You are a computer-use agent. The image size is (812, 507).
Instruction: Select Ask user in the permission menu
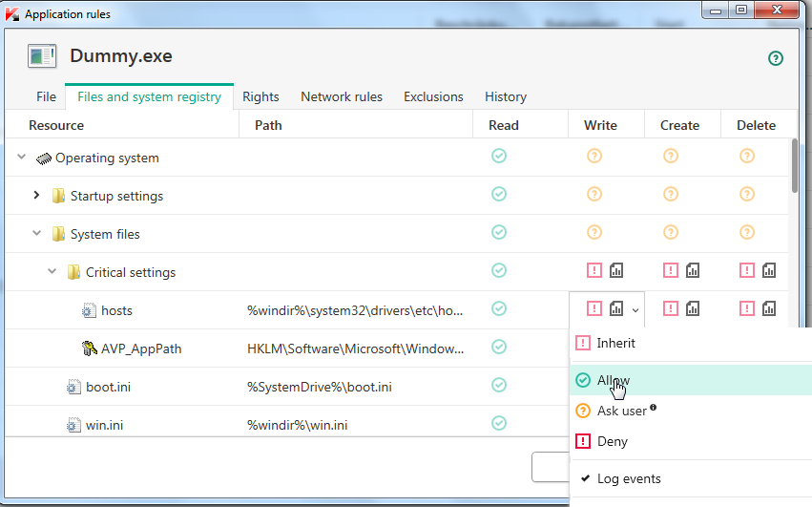[621, 411]
